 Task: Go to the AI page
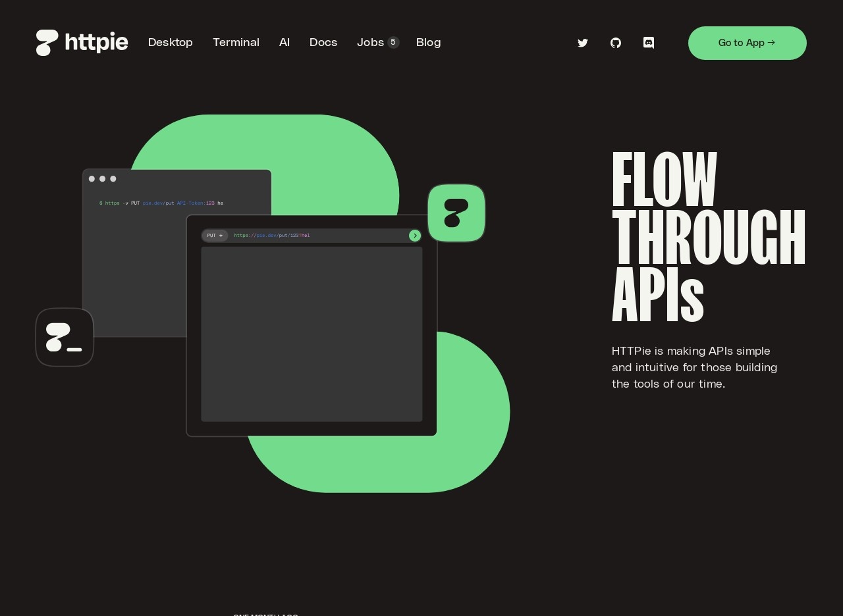[x=285, y=43]
